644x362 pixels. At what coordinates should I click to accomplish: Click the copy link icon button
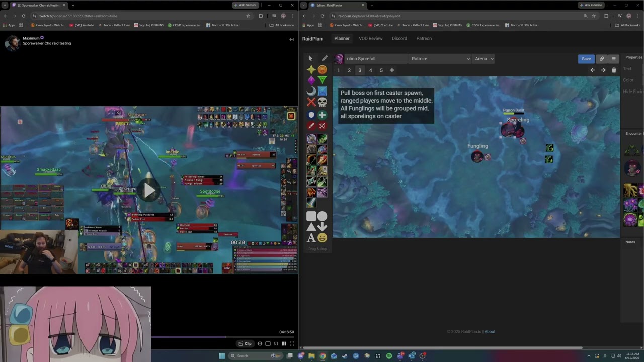(x=601, y=59)
